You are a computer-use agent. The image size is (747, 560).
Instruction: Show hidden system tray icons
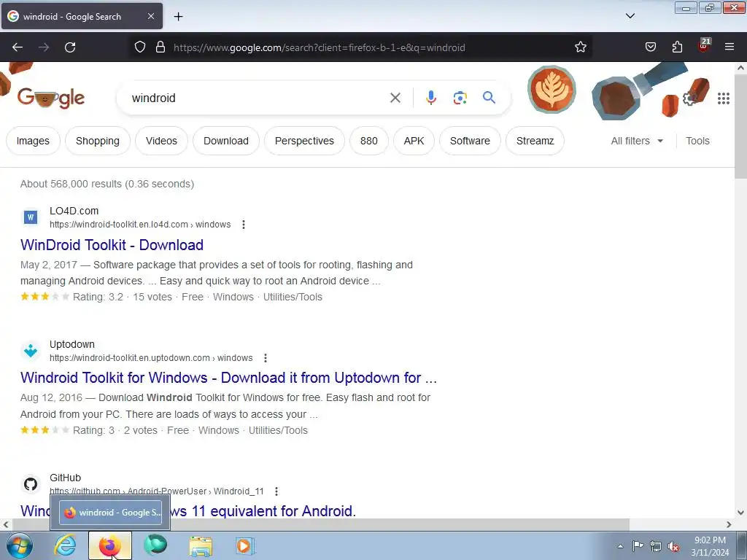click(x=620, y=546)
